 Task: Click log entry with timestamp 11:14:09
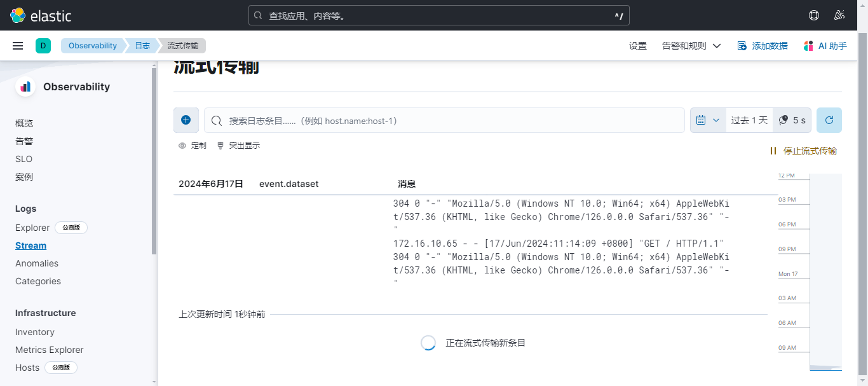pyautogui.click(x=561, y=263)
